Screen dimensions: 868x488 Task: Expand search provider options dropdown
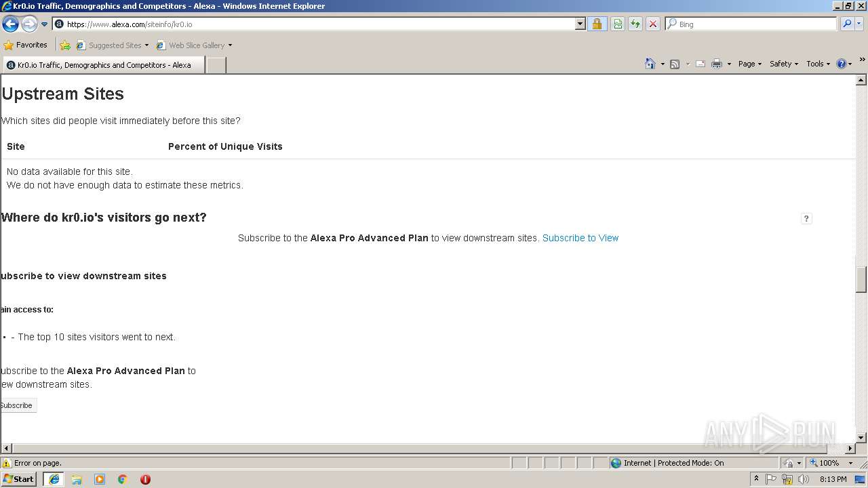(x=859, y=24)
